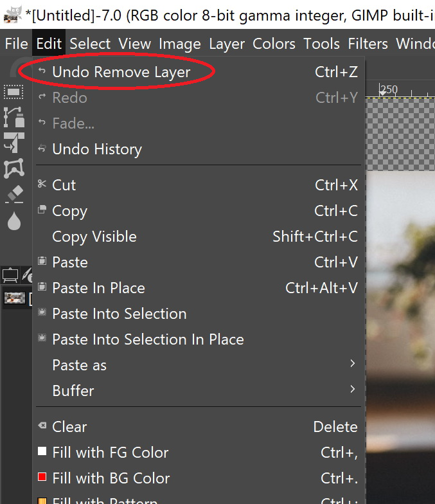
Task: Select the Cage Transform tool
Action: [13, 168]
